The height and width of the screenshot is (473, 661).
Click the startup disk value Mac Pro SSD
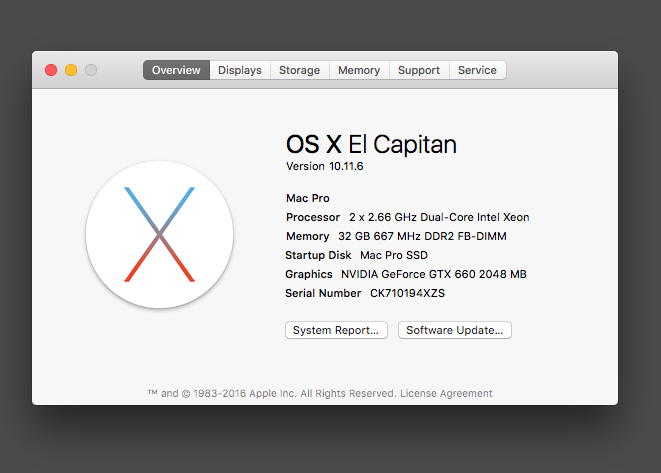point(394,255)
